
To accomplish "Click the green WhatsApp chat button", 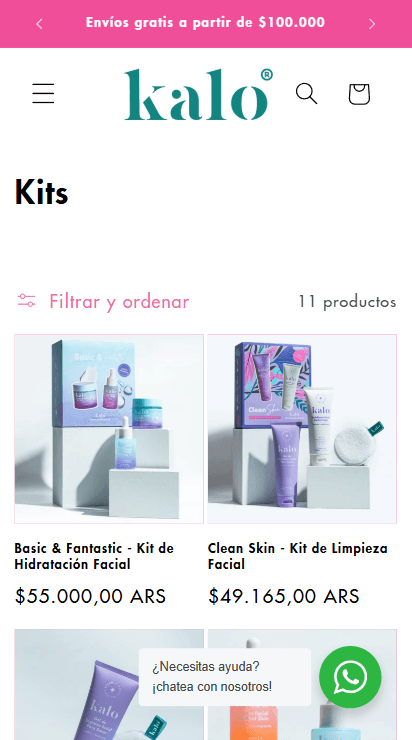I will point(350,677).
